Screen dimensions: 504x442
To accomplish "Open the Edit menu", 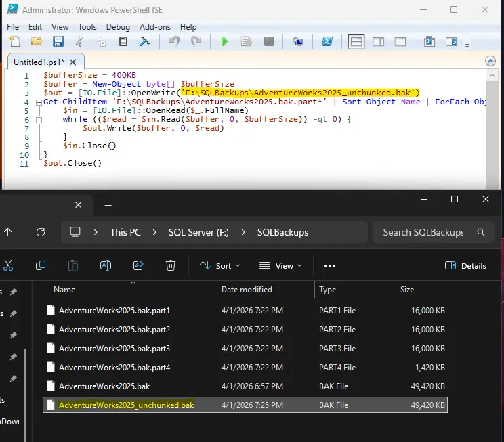I will [35, 27].
